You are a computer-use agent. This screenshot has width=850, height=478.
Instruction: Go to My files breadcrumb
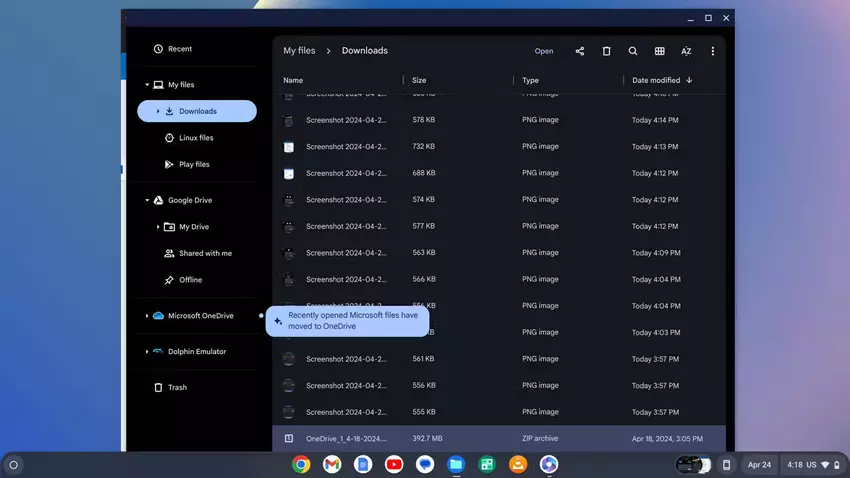(x=298, y=51)
